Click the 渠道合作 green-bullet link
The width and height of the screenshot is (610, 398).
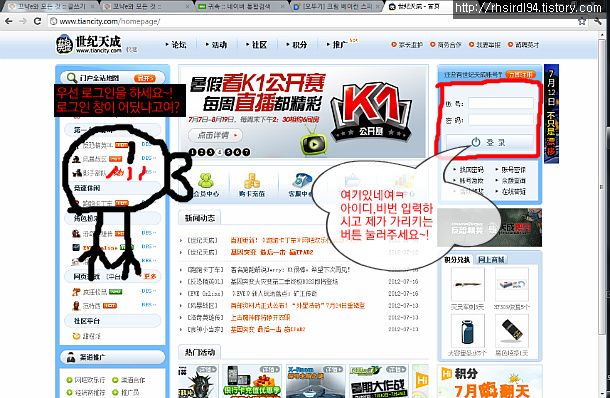128,380
